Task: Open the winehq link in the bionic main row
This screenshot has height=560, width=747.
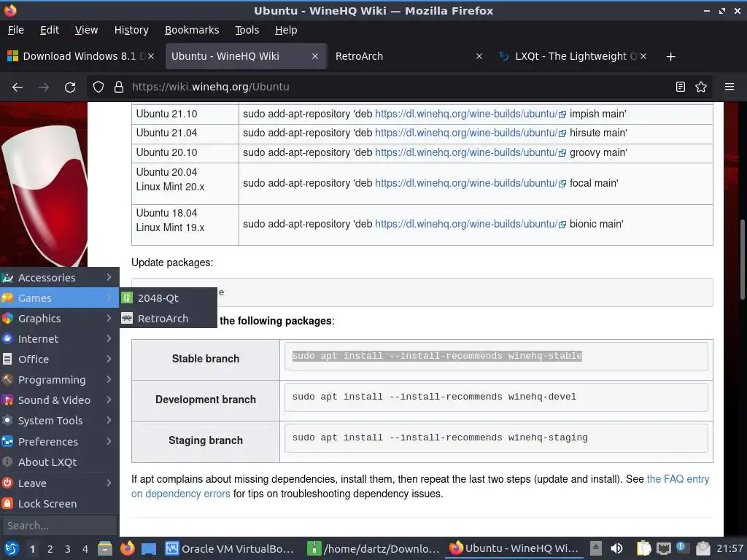Action: (x=466, y=225)
